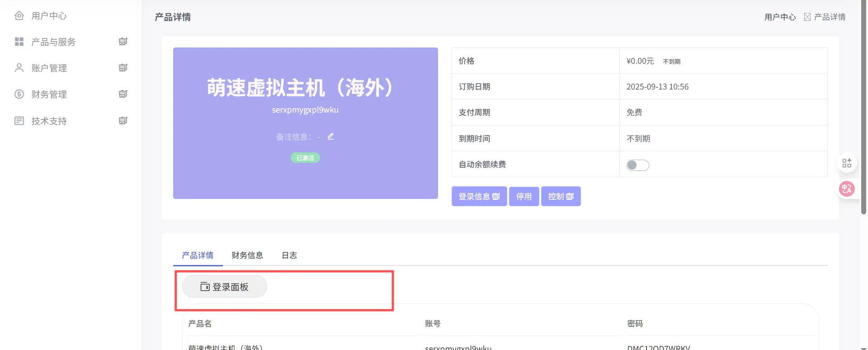The height and width of the screenshot is (350, 868).
Task: Expand the 账户管理 submenu arrow icon
Action: coord(123,68)
